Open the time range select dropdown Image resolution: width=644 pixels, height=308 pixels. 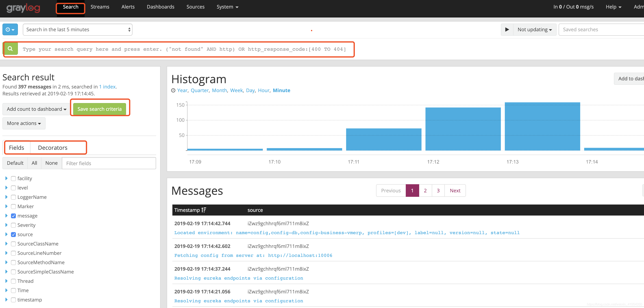click(x=77, y=29)
